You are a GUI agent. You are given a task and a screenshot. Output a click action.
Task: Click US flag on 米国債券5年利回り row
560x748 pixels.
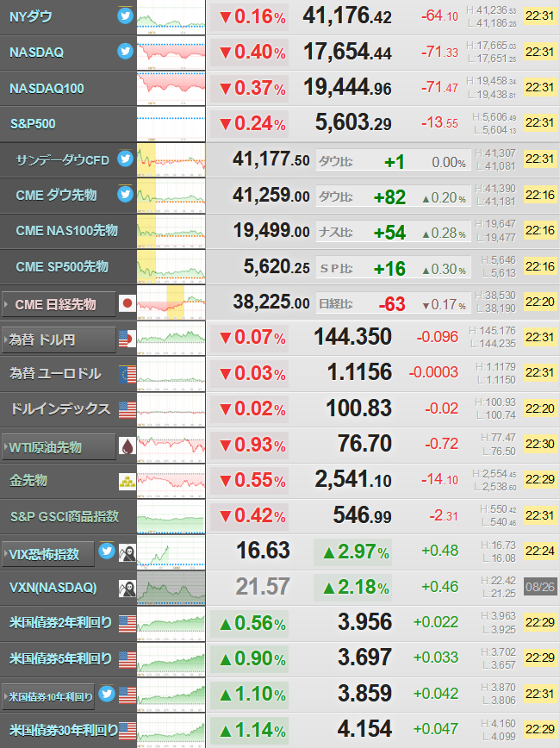(128, 660)
